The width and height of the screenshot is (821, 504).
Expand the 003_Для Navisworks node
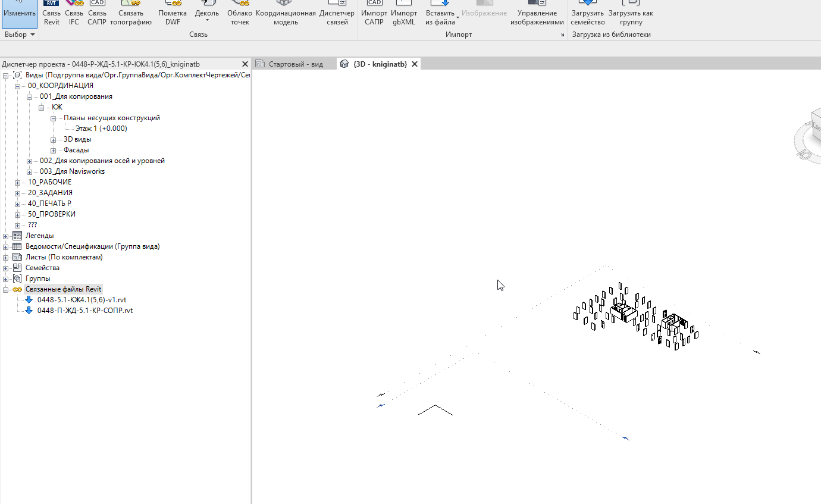30,171
